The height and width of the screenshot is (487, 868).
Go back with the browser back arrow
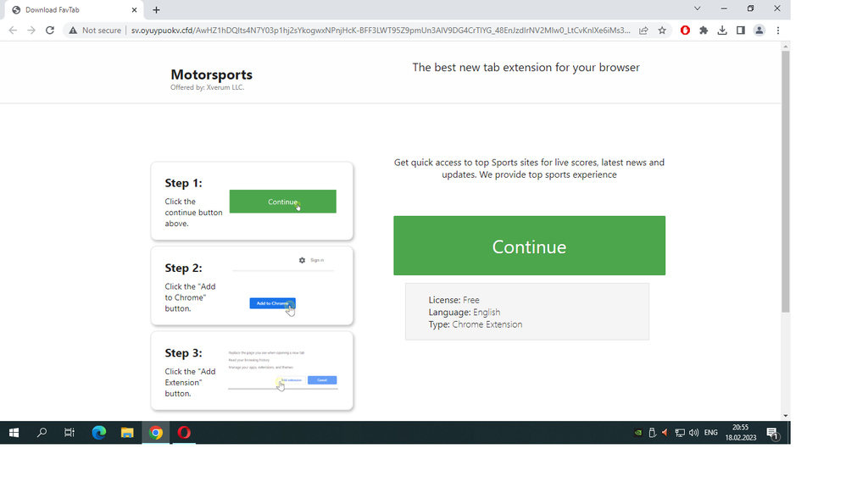tap(13, 30)
